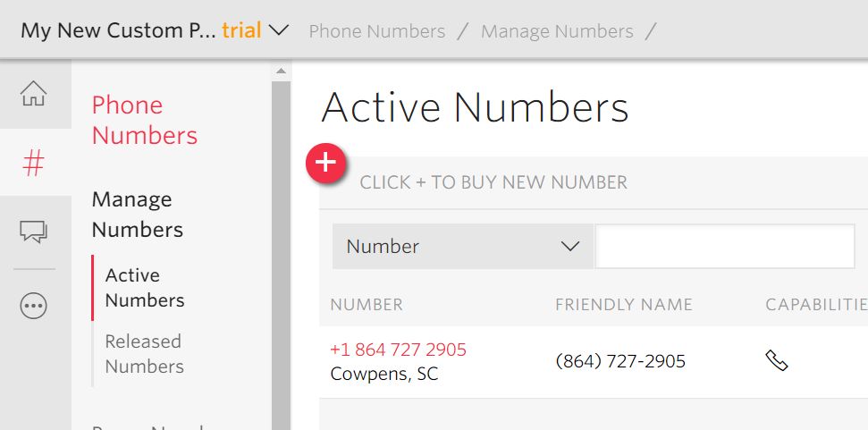
Task: Open the Number filter dropdown
Action: [x=463, y=246]
